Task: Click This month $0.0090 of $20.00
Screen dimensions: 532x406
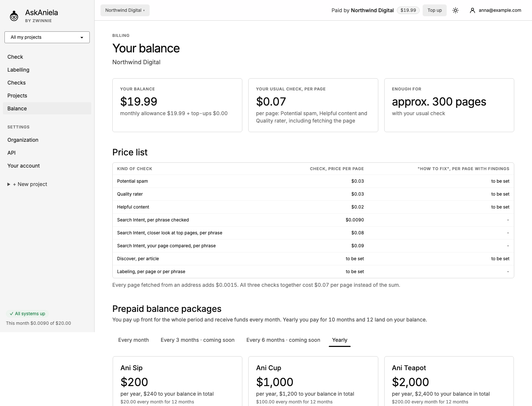Action: 38,323
